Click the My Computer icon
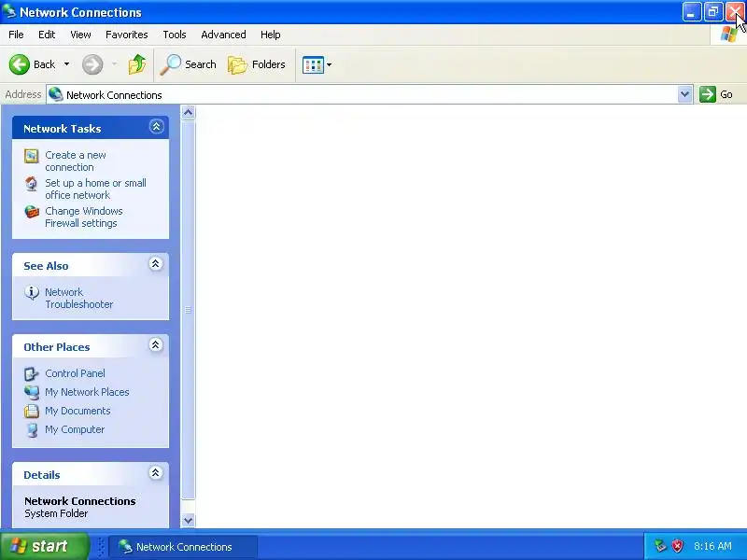 click(x=32, y=429)
